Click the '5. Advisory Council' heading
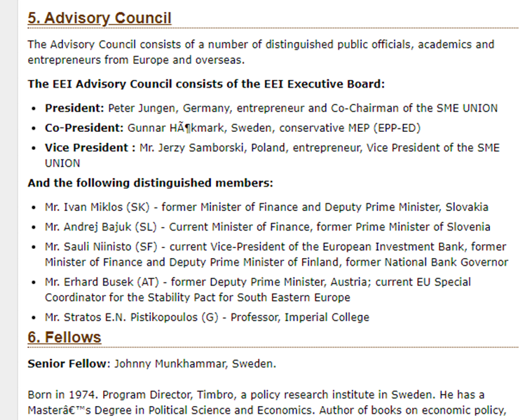 pos(99,18)
